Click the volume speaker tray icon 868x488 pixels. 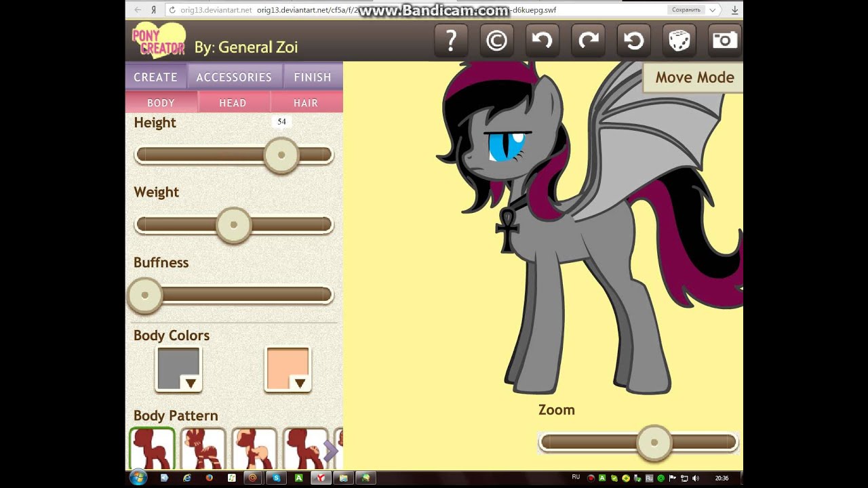click(x=695, y=478)
